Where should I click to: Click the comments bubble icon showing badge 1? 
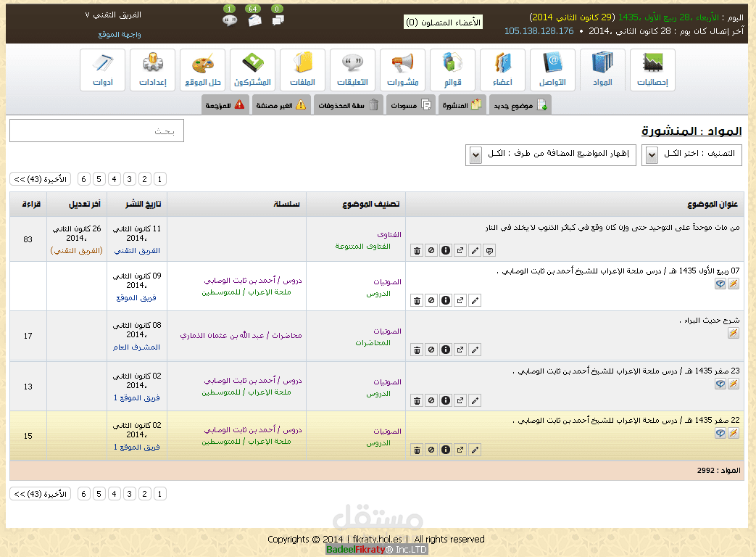[230, 20]
